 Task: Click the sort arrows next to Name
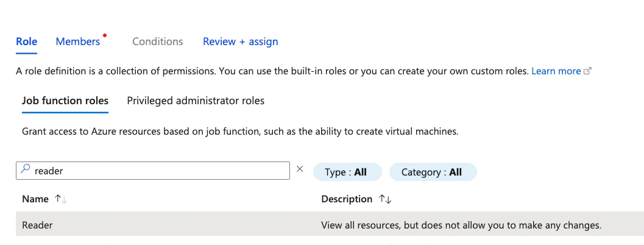pyautogui.click(x=61, y=199)
